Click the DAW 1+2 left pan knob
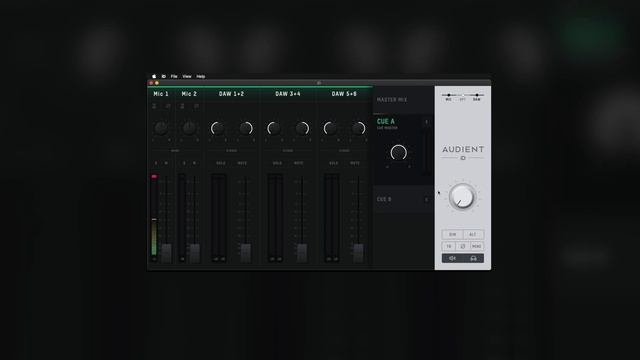Viewport: 640px width, 360px height. pos(217,129)
